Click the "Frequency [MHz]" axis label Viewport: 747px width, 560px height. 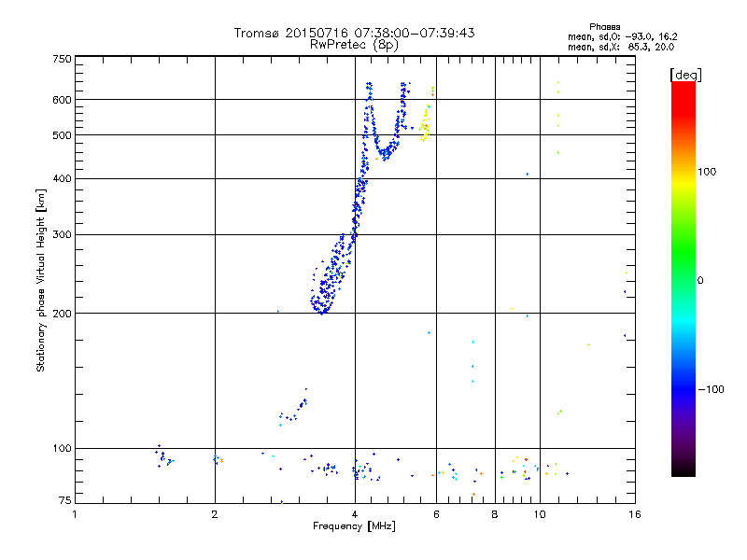pyautogui.click(x=354, y=526)
